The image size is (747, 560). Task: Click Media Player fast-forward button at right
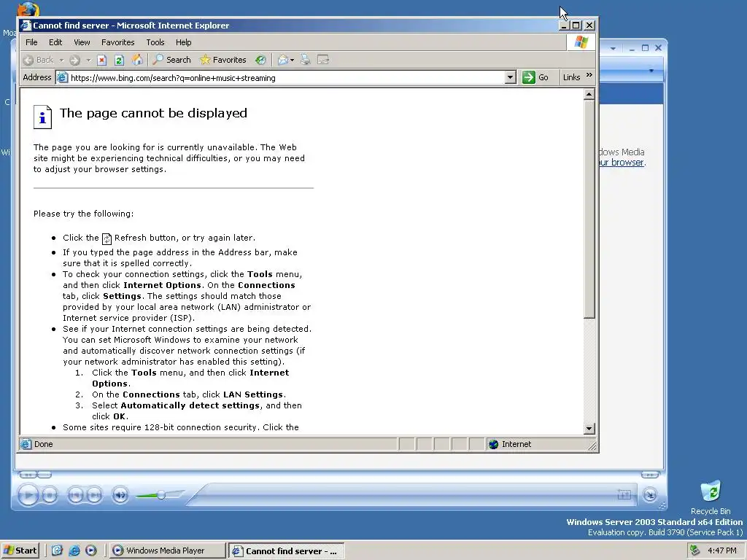(x=650, y=474)
